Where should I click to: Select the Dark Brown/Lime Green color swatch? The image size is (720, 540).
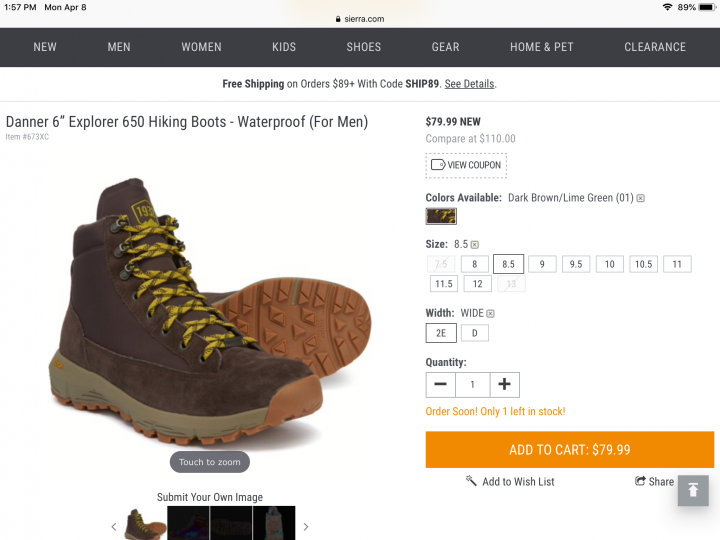coord(441,216)
